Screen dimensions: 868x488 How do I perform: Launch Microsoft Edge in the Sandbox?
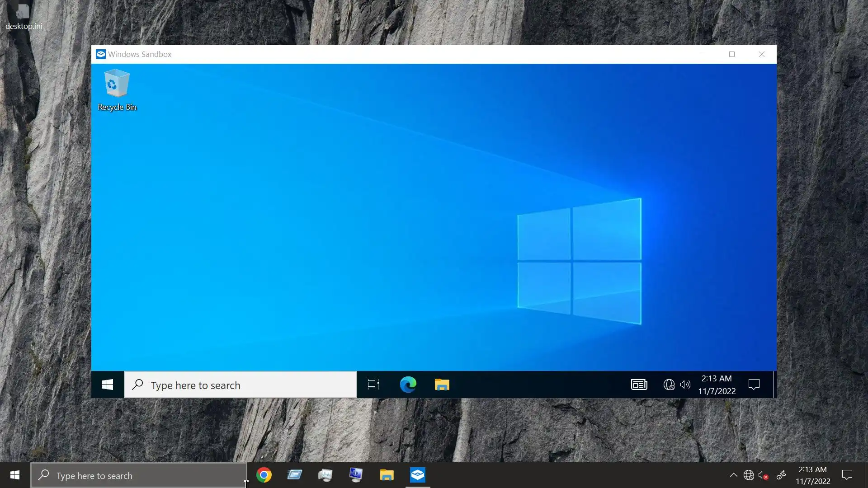point(408,385)
